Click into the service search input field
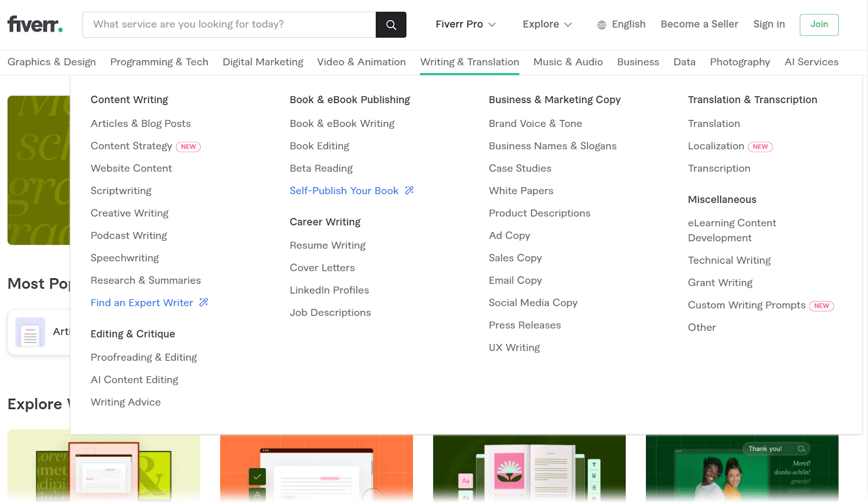Viewport: 868px width, 504px height. click(x=228, y=24)
